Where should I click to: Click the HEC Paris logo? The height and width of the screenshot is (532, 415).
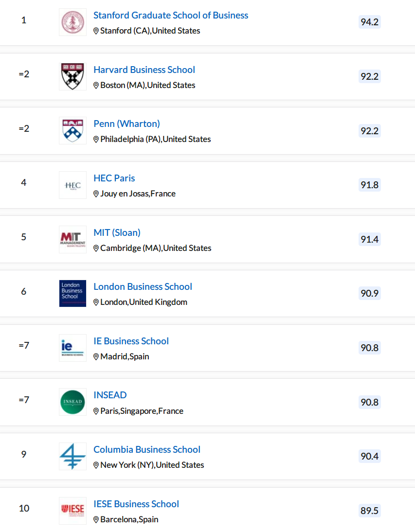click(72, 185)
